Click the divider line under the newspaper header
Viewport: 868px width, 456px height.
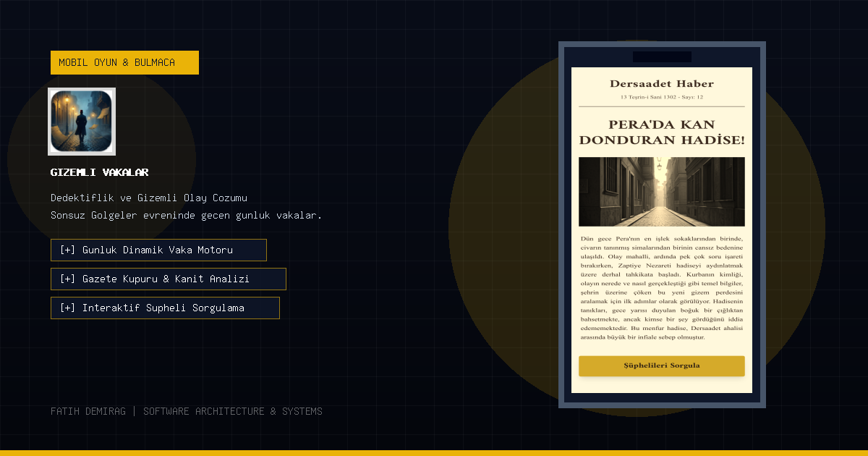click(x=661, y=106)
